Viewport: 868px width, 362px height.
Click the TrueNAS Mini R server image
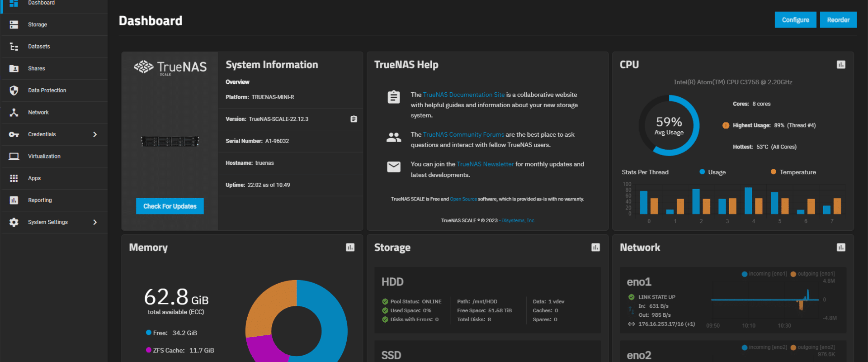click(170, 141)
